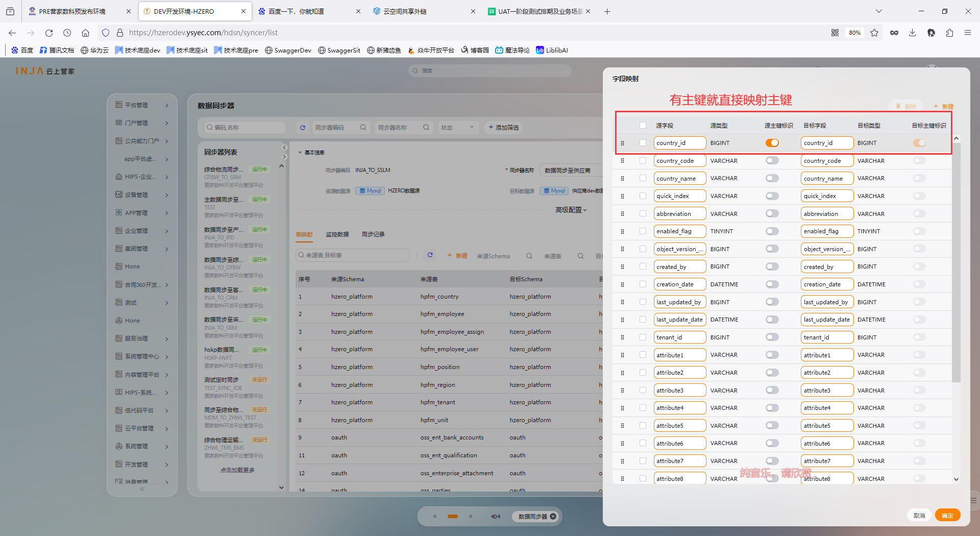Bookmark this page with the star icon
The width and height of the screenshot is (980, 536).
(x=874, y=33)
